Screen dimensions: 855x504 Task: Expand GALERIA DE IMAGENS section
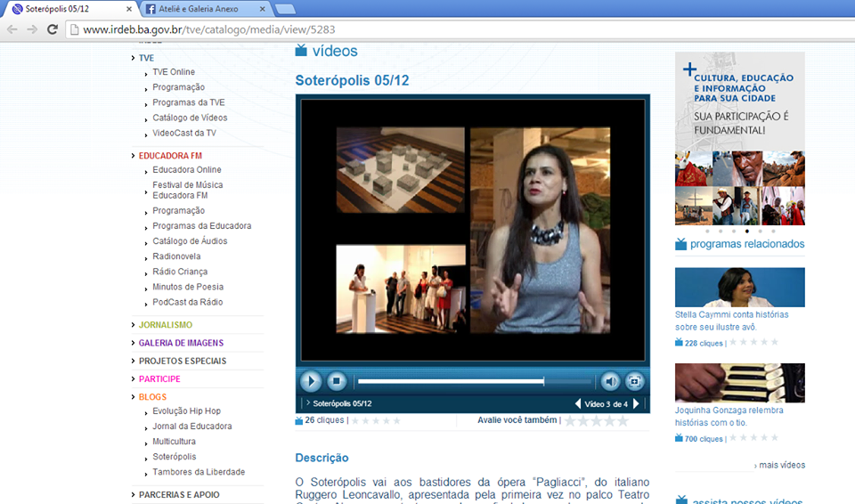coord(181,343)
